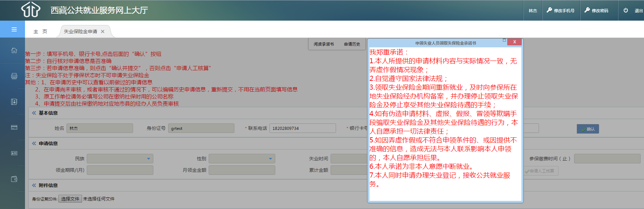Toggle the hamburger sidebar menu
The image size is (644, 209).
coord(14,29)
